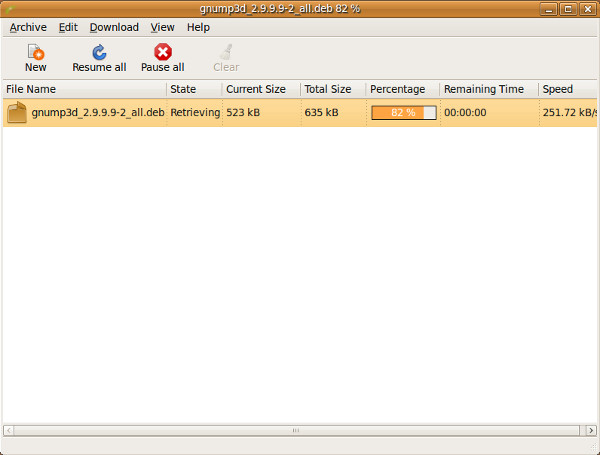Image resolution: width=600 pixels, height=455 pixels.
Task: Click the Resume all icon
Action: 99,52
